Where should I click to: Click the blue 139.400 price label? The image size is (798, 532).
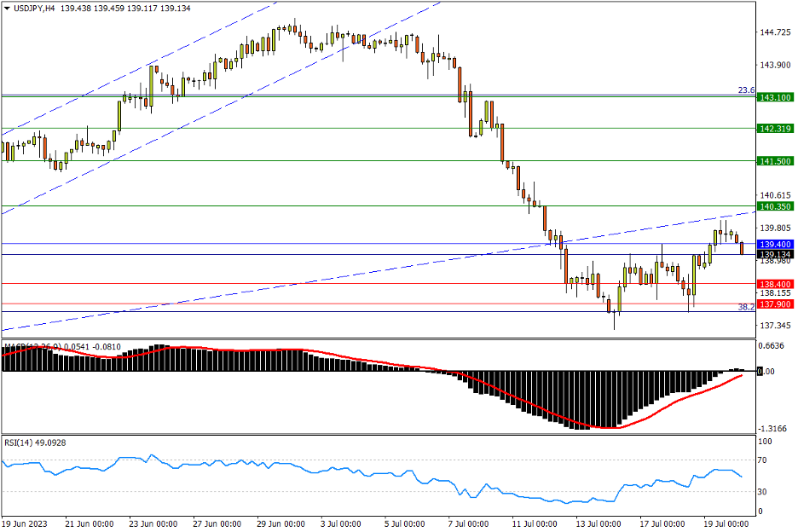tap(775, 245)
